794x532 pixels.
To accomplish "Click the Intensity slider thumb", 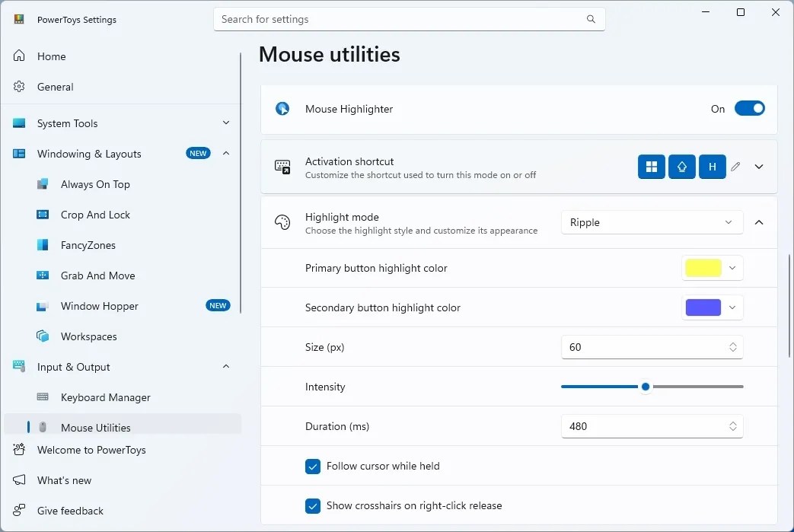I will tap(645, 387).
